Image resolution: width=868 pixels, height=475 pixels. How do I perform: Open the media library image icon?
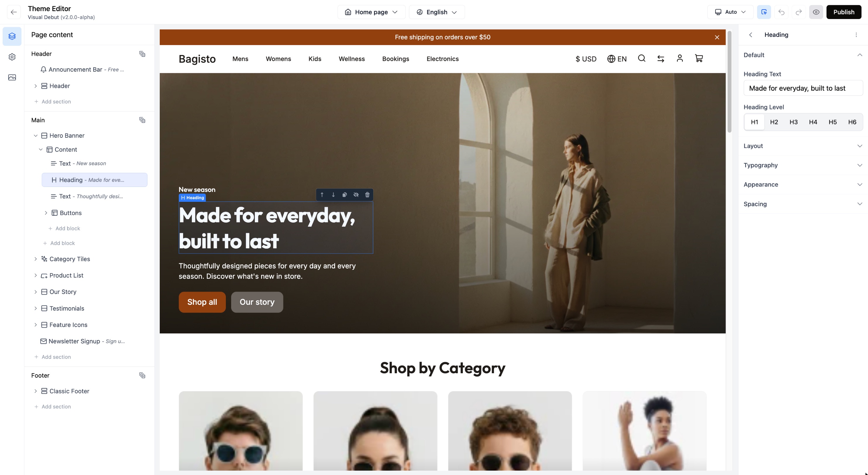point(12,78)
